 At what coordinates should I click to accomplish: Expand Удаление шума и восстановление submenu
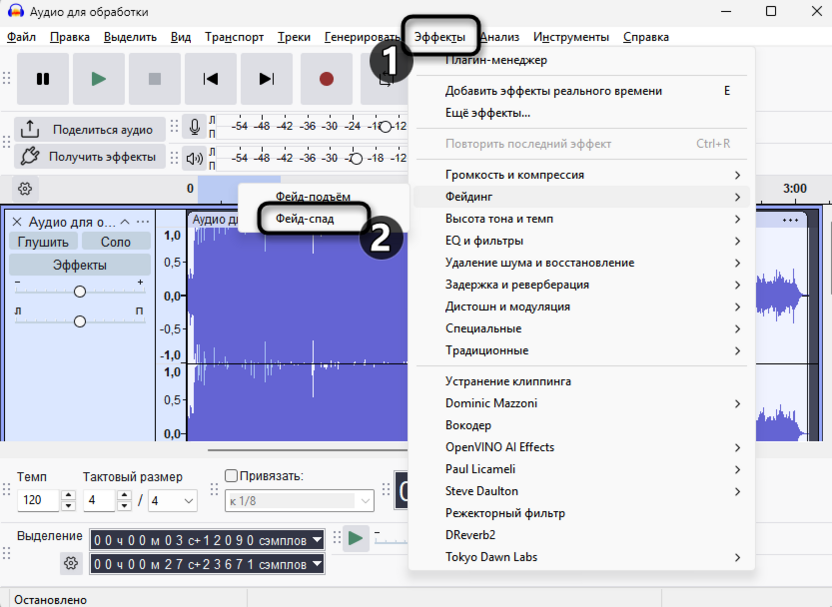[x=582, y=263]
